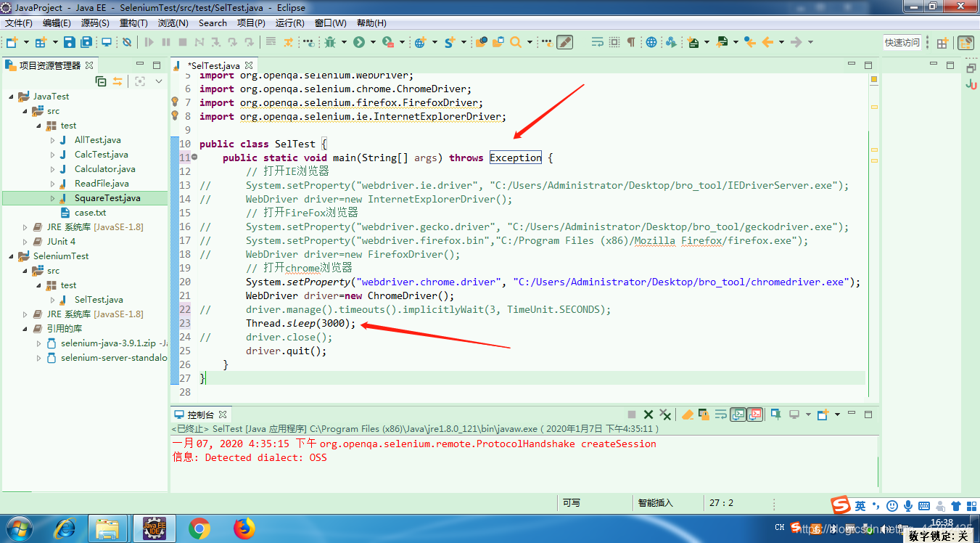The height and width of the screenshot is (543, 980).
Task: Click the Debug bug icon
Action: pyautogui.click(x=330, y=42)
